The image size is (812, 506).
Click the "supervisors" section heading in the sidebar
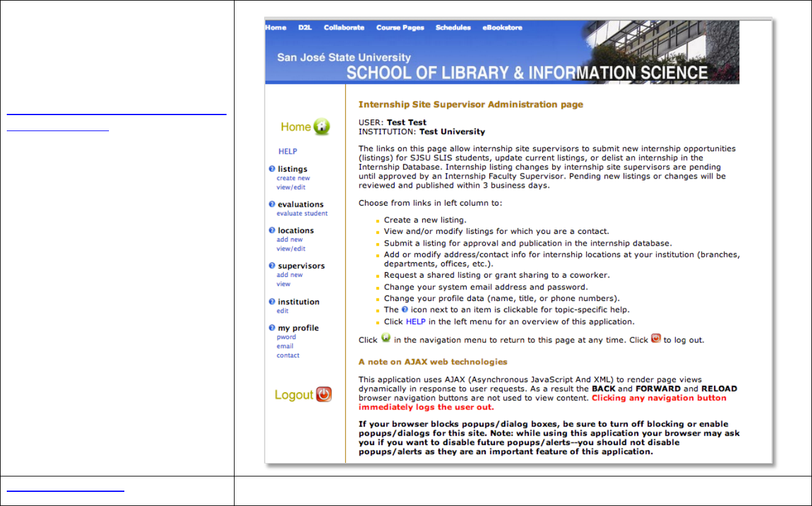[301, 266]
